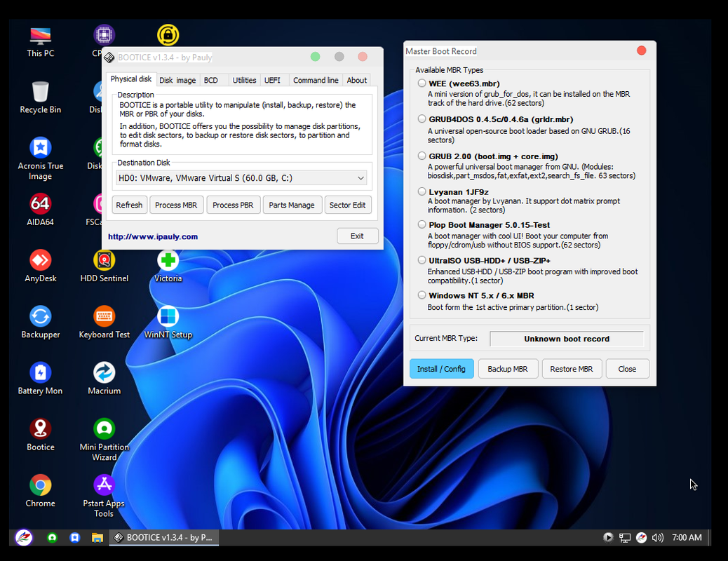Click the tray media play icon

(608, 537)
